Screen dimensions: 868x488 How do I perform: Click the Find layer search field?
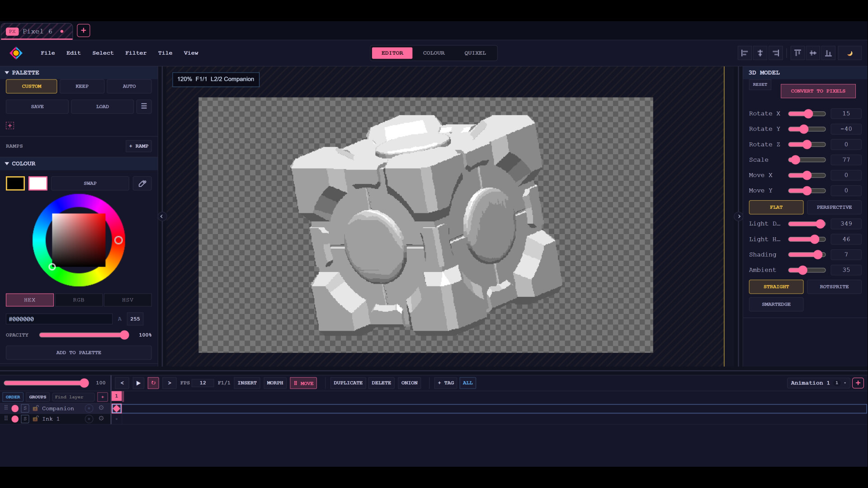point(74,397)
